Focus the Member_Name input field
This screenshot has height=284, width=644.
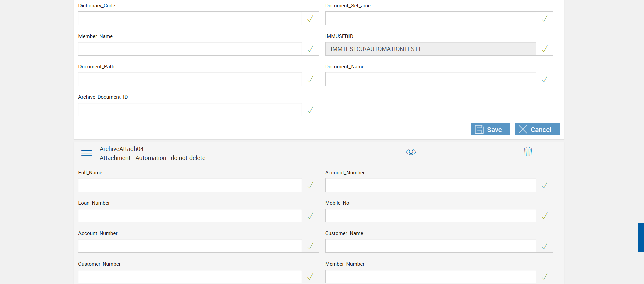pos(190,49)
